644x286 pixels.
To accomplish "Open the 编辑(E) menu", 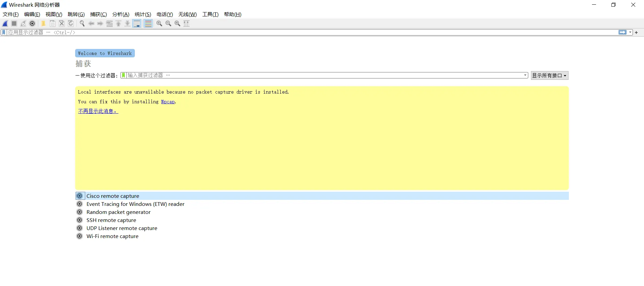I will [32, 14].
